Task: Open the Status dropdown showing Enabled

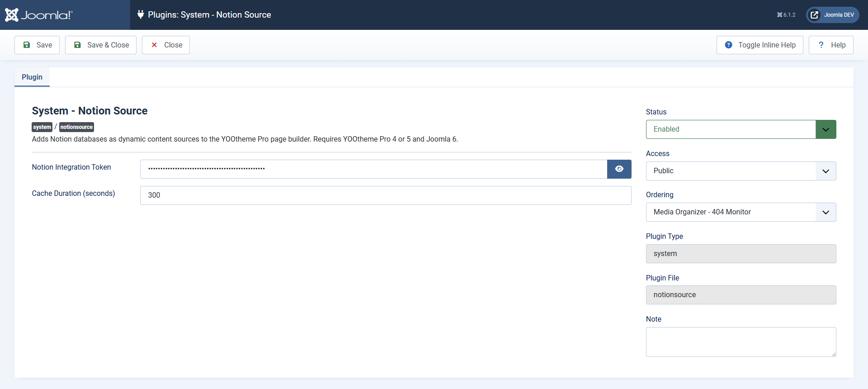Action: [x=741, y=129]
